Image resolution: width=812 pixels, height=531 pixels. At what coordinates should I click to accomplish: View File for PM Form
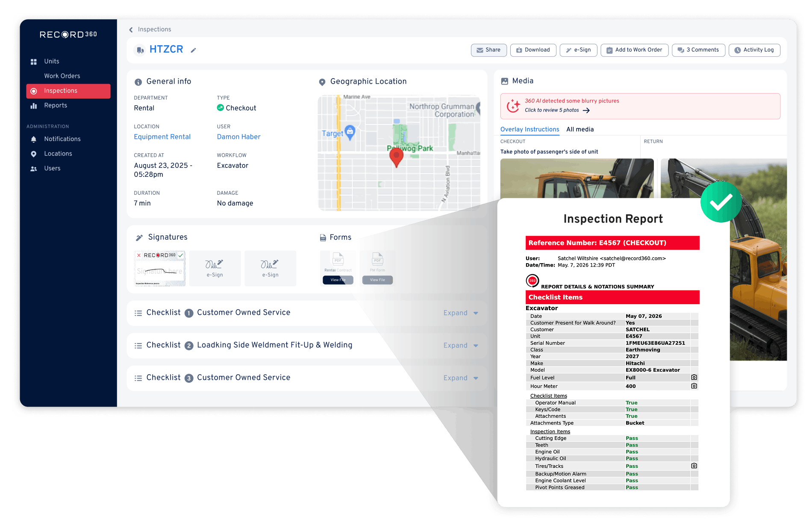click(377, 280)
